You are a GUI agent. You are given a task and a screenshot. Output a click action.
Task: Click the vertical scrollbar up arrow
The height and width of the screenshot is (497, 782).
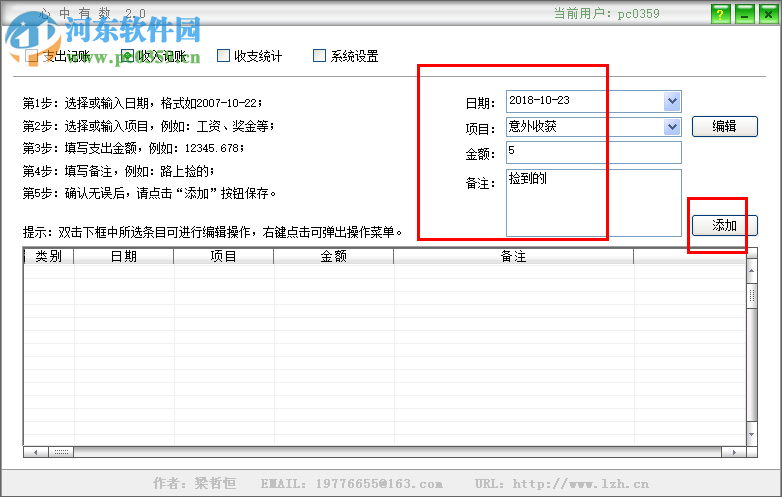click(752, 271)
